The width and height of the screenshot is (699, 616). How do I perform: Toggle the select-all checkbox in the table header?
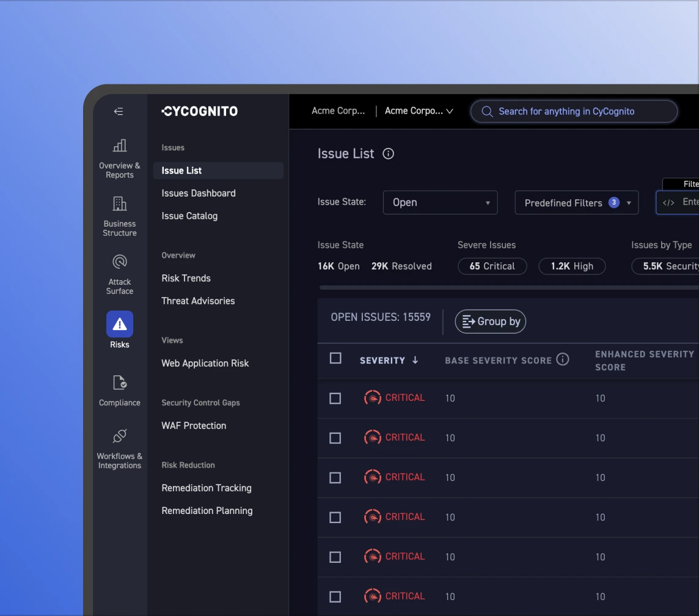(x=335, y=359)
